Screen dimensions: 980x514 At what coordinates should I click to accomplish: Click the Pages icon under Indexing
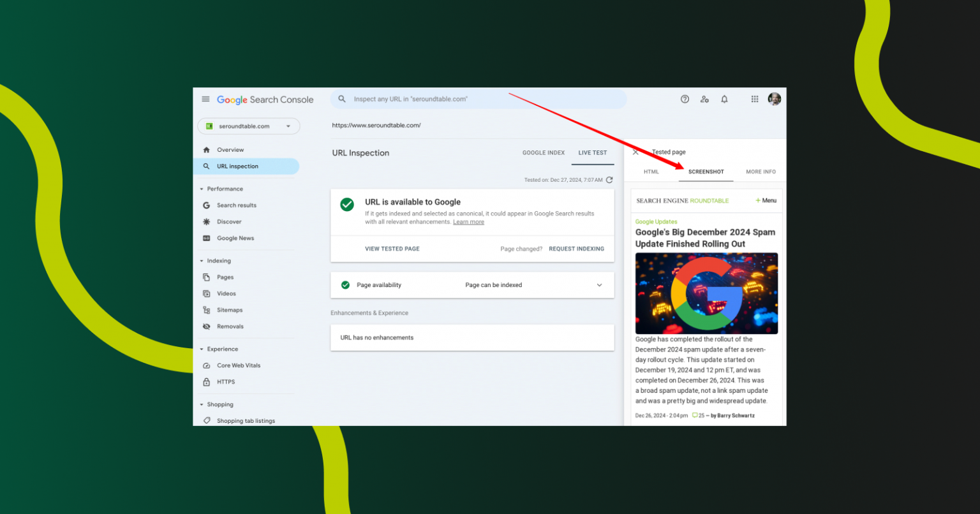tap(206, 277)
